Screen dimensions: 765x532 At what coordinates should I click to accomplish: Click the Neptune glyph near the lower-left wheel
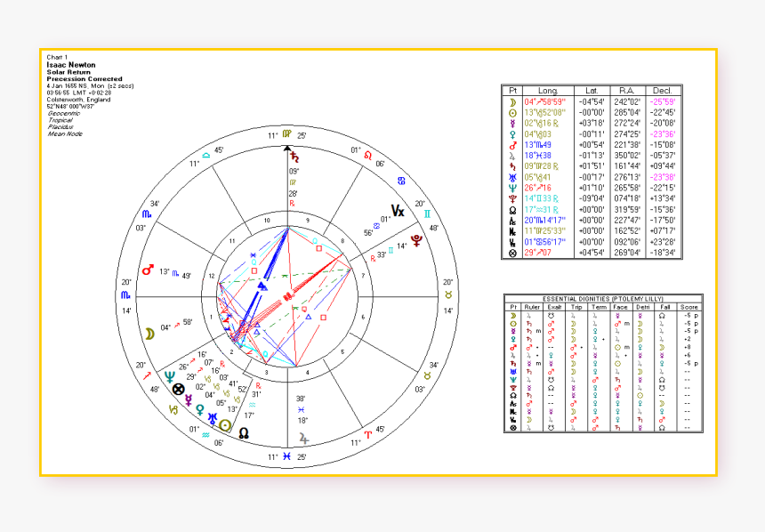pyautogui.click(x=170, y=375)
